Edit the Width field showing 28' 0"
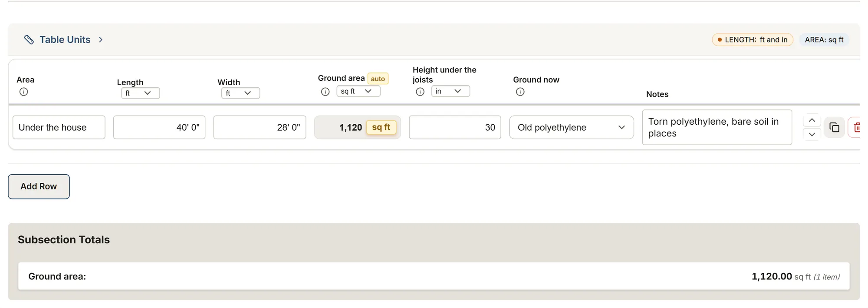Image resolution: width=868 pixels, height=308 pixels. 260,127
